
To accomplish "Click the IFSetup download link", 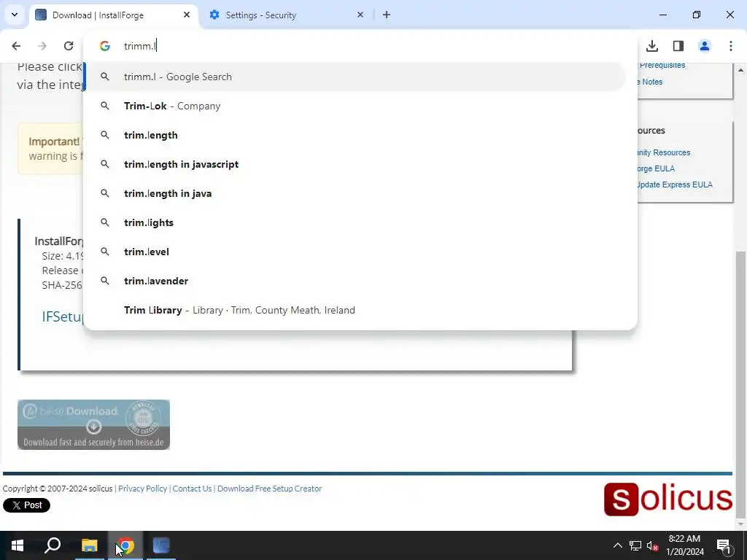I will pos(63,316).
